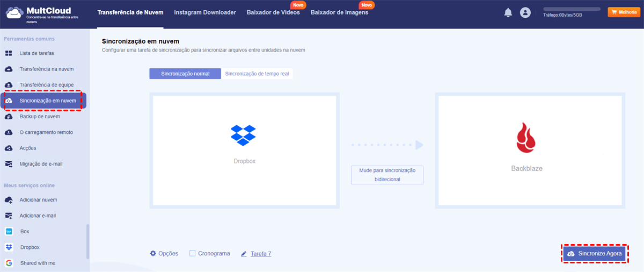Click the O carregamento remoto upload icon
Image resolution: width=644 pixels, height=272 pixels.
(9, 132)
